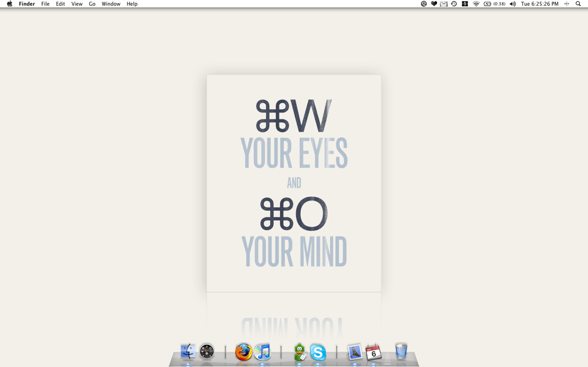Open the volume control in menu bar

point(513,4)
